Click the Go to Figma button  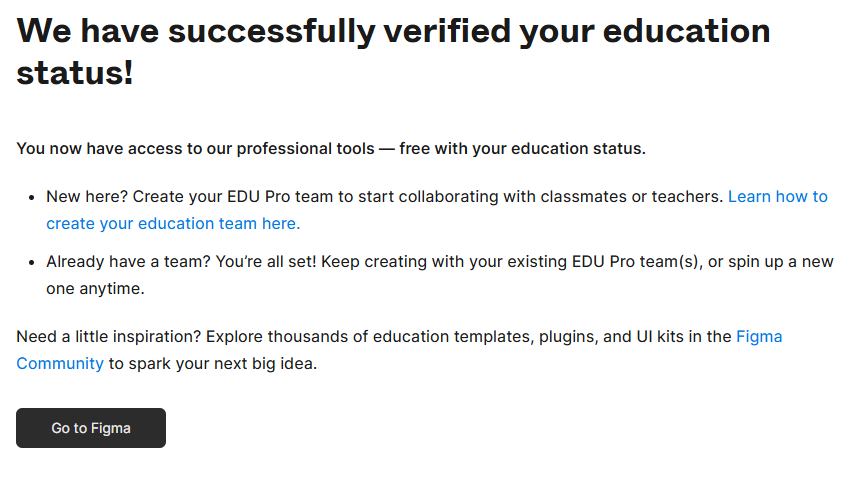coord(91,428)
